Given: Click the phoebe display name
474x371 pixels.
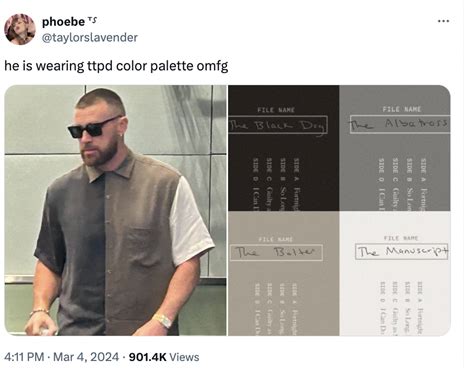Looking at the screenshot, I should [x=63, y=22].
